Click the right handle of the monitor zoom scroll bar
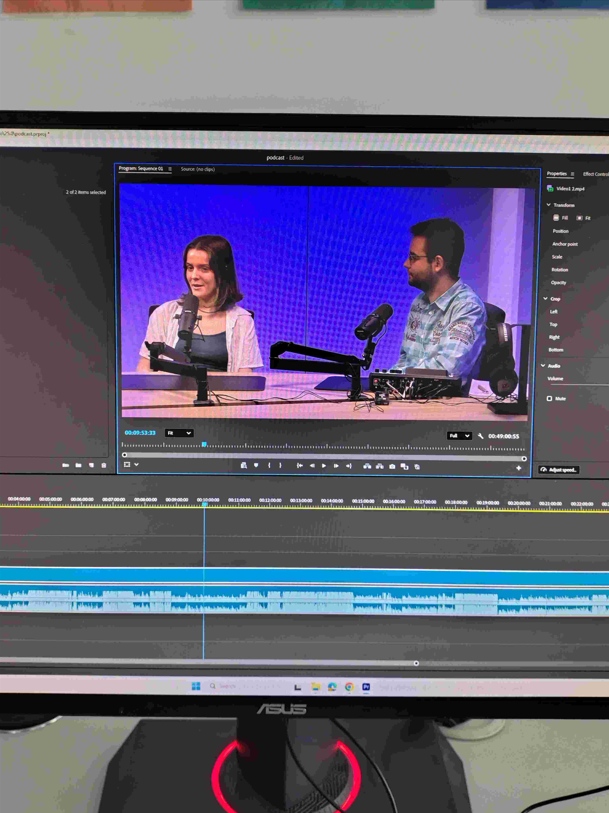The image size is (609, 813). coord(524,458)
